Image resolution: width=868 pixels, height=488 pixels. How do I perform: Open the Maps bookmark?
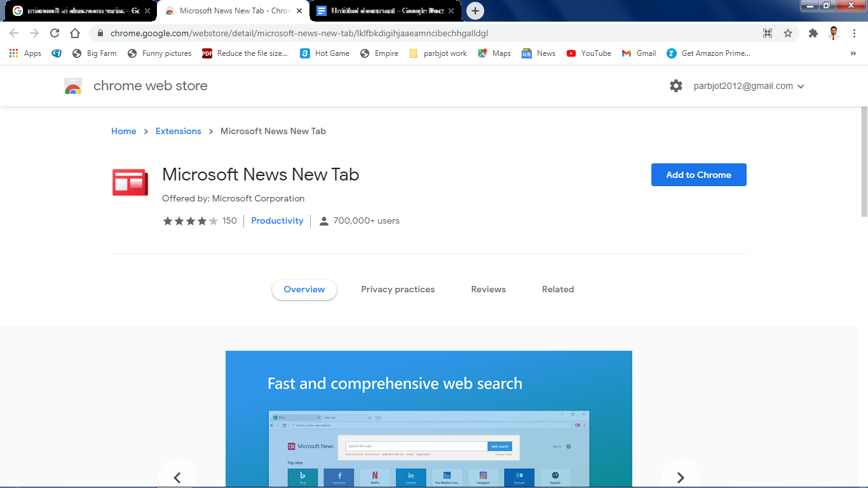pyautogui.click(x=494, y=53)
